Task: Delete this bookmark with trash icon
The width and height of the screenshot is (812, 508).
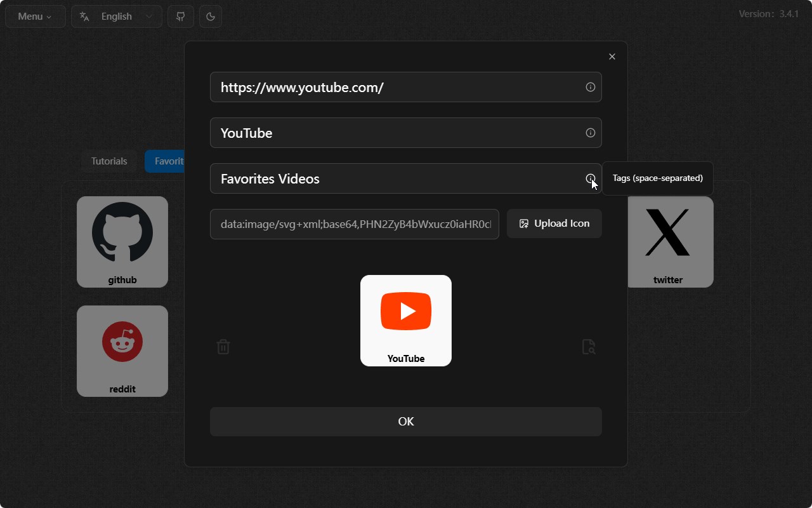Action: click(x=223, y=347)
